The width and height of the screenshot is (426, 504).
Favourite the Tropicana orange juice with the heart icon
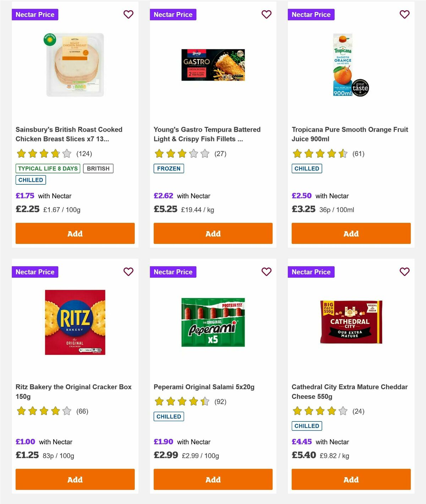(404, 15)
